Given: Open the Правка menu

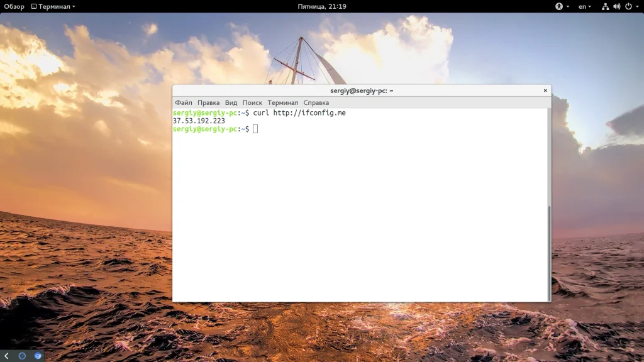Looking at the screenshot, I should tap(208, 102).
